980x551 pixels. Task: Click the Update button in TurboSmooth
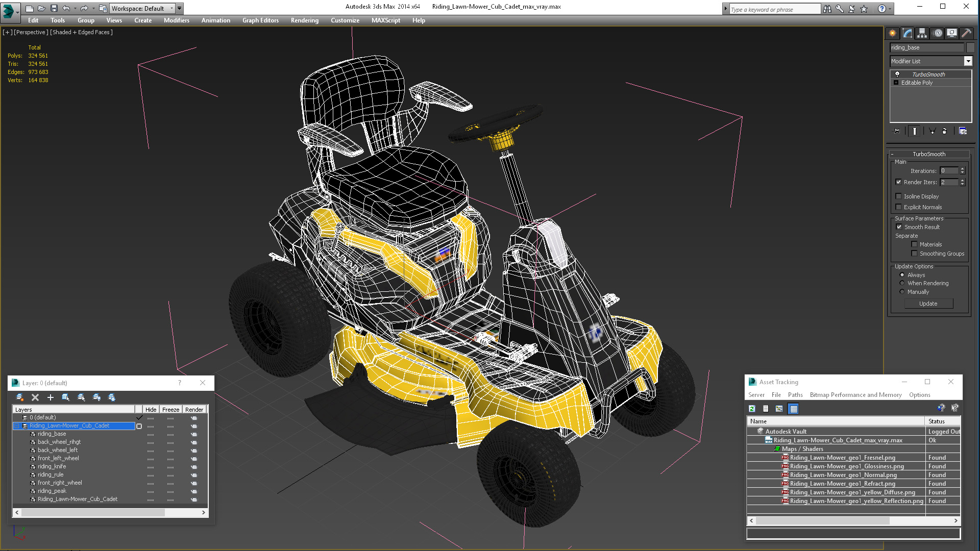coord(928,304)
